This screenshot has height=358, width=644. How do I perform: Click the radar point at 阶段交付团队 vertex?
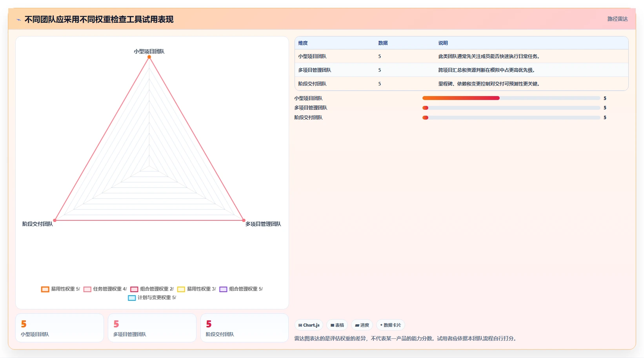55,220
